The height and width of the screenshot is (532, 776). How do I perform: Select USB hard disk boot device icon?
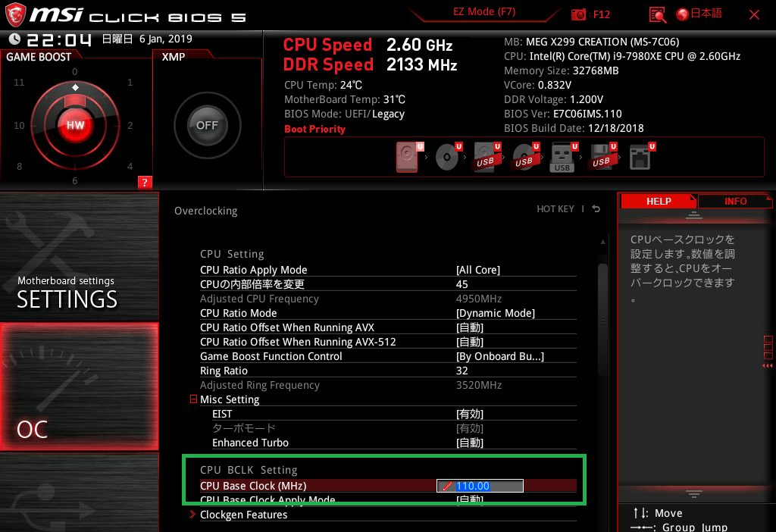[x=486, y=158]
